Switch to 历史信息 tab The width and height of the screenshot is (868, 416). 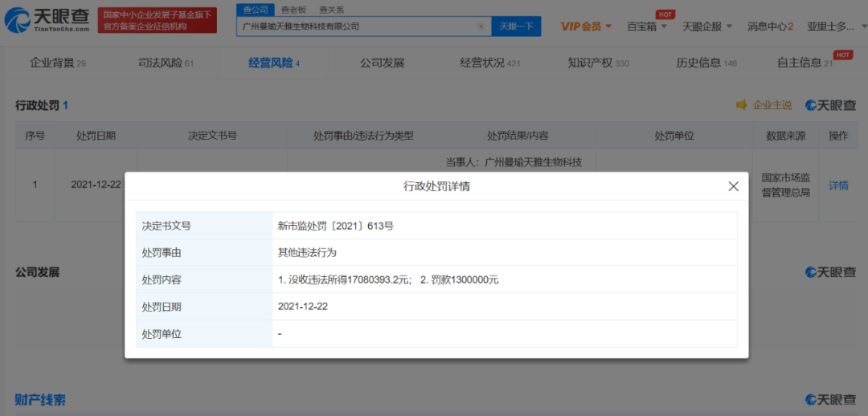pos(706,63)
